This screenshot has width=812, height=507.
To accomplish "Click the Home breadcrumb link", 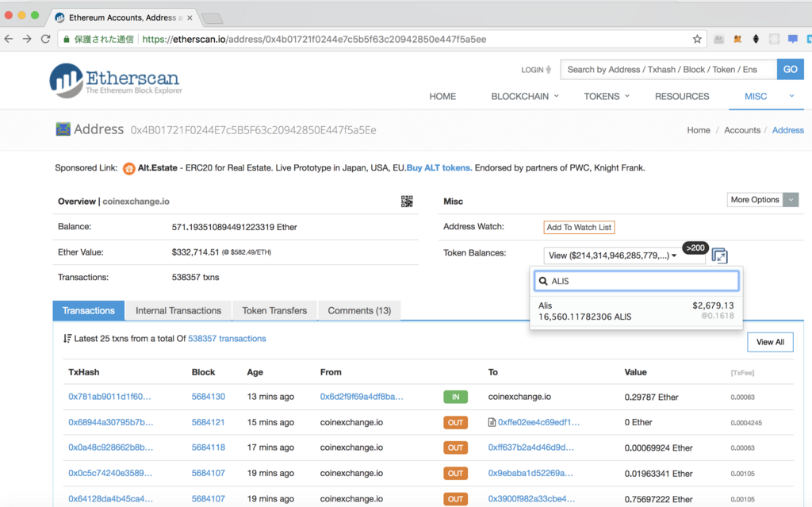I will [x=698, y=130].
